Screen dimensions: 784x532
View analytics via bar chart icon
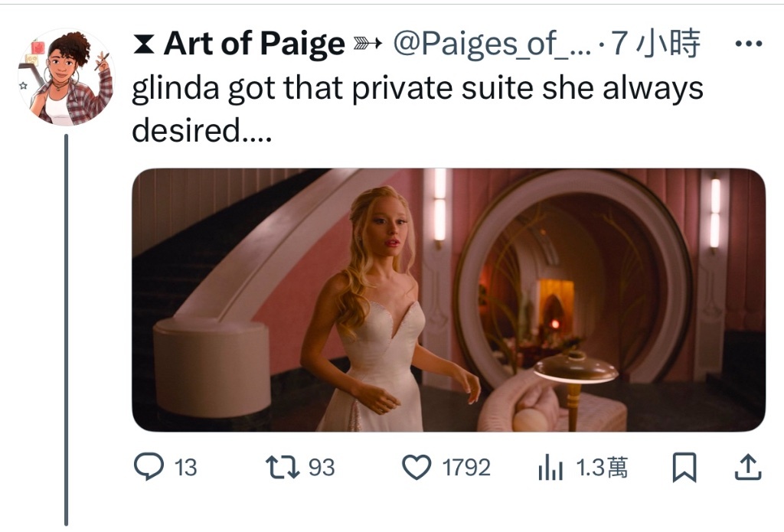pos(550,467)
